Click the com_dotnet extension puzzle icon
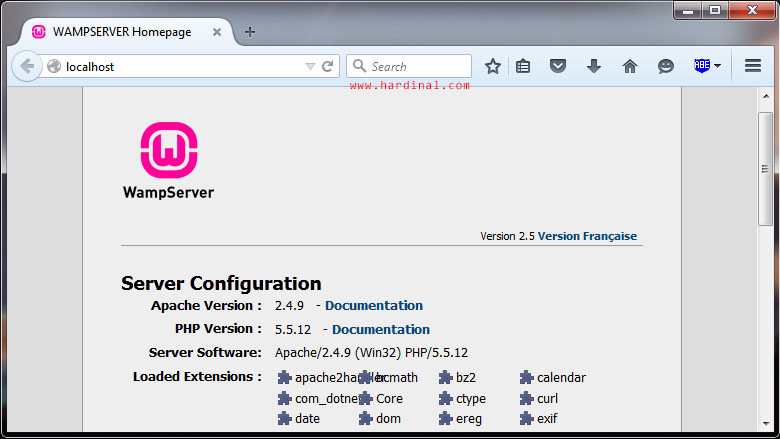 pos(284,398)
